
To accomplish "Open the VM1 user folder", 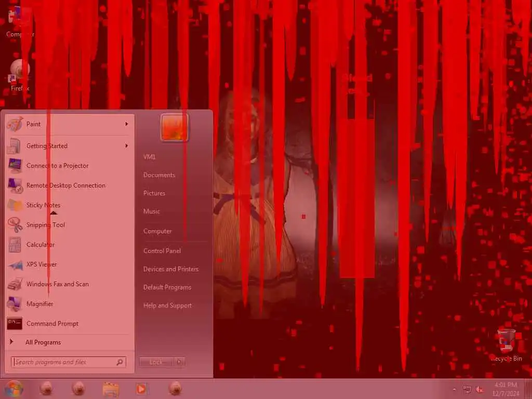I will pyautogui.click(x=149, y=157).
